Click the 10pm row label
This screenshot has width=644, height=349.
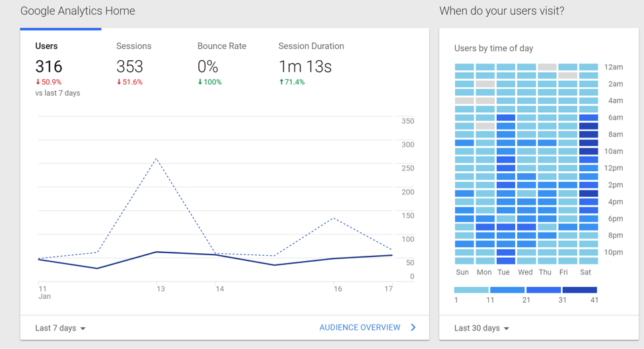click(614, 252)
